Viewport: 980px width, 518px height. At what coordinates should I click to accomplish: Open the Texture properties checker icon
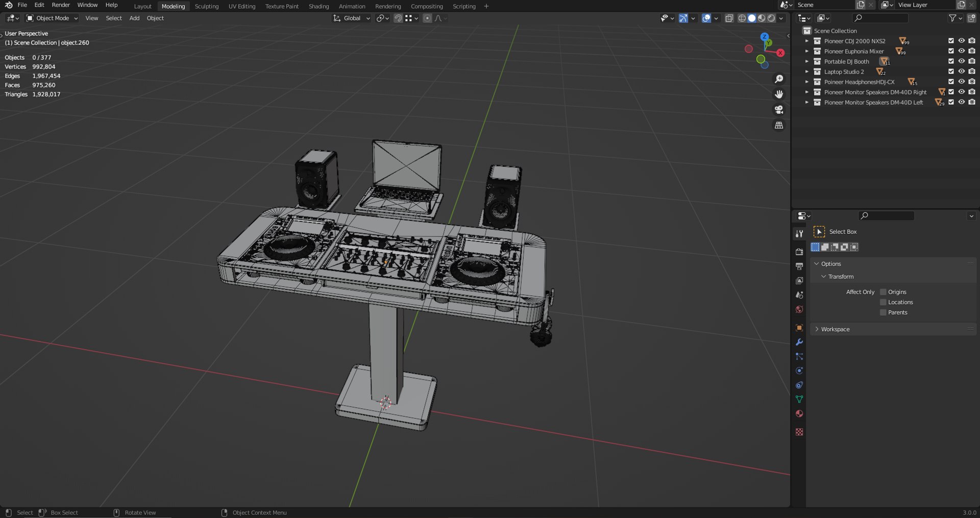click(x=799, y=432)
